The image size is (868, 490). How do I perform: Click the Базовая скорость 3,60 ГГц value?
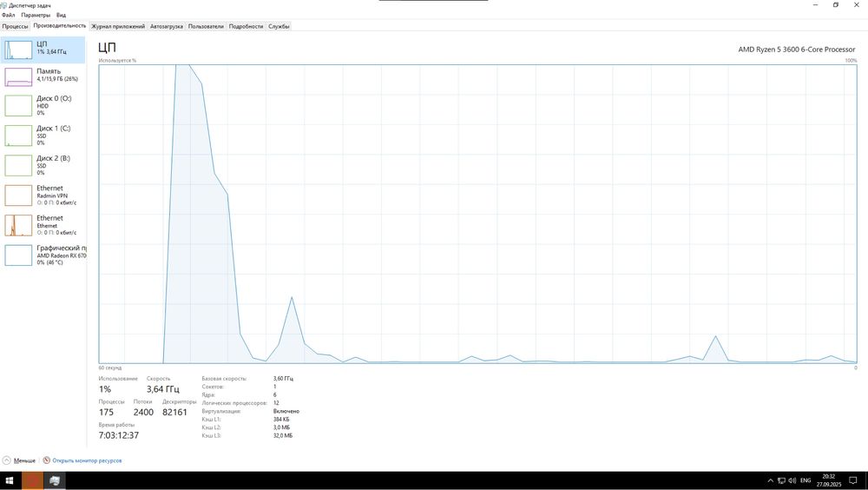click(x=283, y=379)
